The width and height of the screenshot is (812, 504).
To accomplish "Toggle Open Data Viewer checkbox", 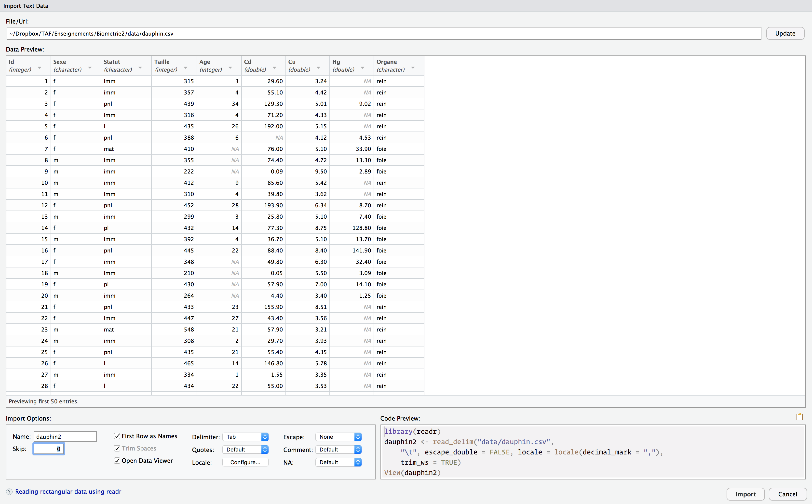I will pos(117,461).
